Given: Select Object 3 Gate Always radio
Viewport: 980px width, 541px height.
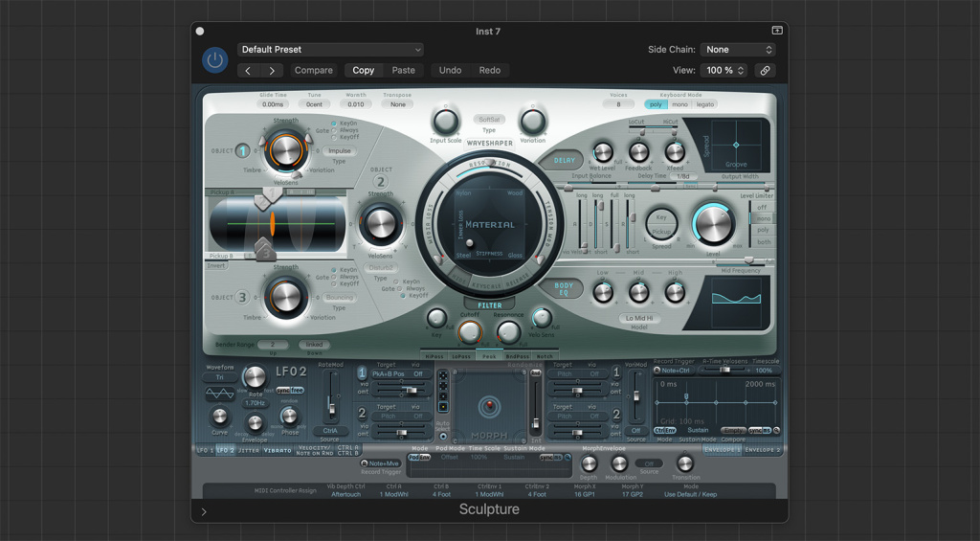Looking at the screenshot, I should (334, 277).
